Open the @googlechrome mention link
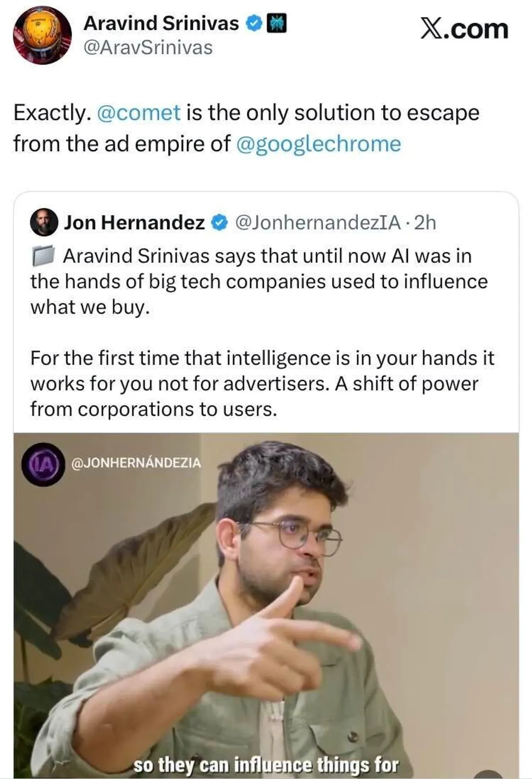The width and height of the screenshot is (532, 779). click(x=318, y=144)
